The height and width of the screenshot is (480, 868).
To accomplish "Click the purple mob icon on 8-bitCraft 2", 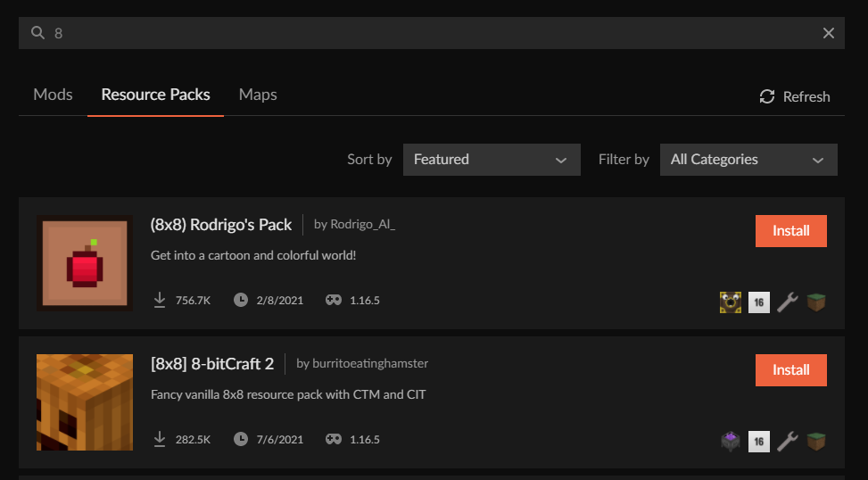I will pos(730,442).
